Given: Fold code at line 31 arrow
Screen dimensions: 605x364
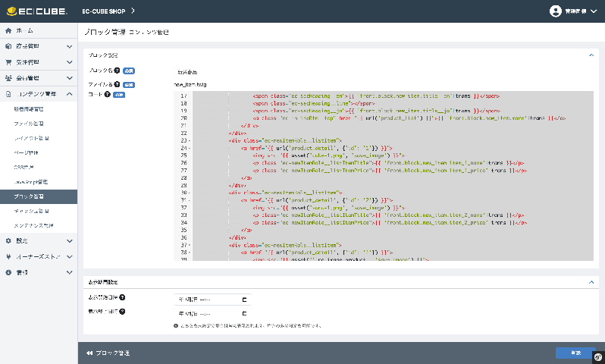Looking at the screenshot, I should 189,200.
